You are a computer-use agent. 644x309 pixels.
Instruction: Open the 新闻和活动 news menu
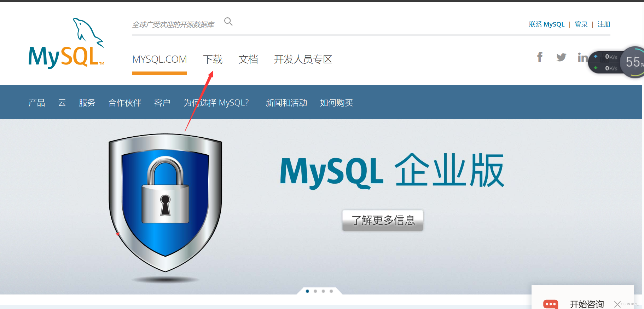point(286,103)
